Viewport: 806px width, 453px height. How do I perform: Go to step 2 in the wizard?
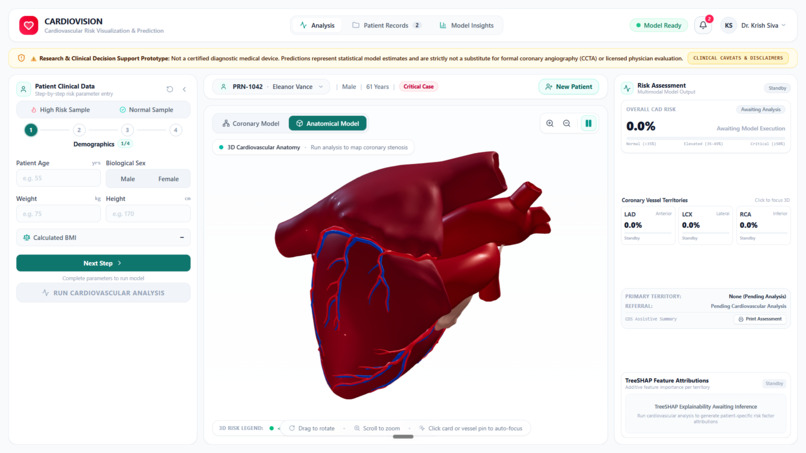(79, 130)
